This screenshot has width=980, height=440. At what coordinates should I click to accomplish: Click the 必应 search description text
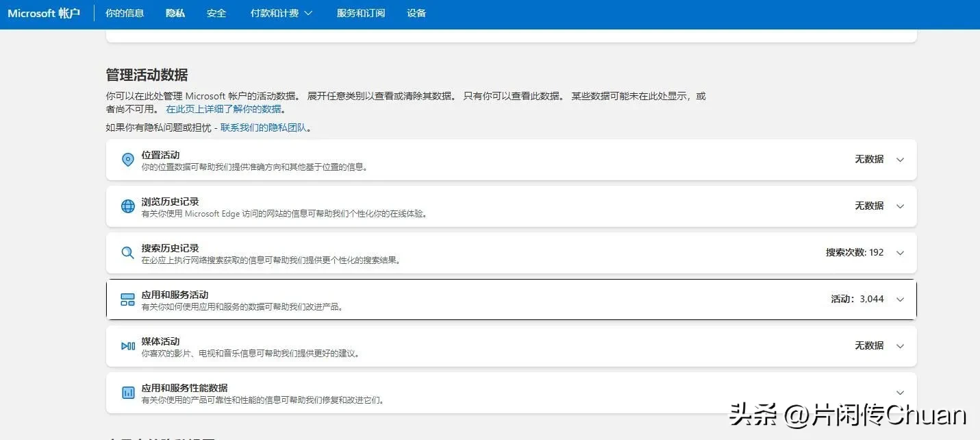point(271,260)
